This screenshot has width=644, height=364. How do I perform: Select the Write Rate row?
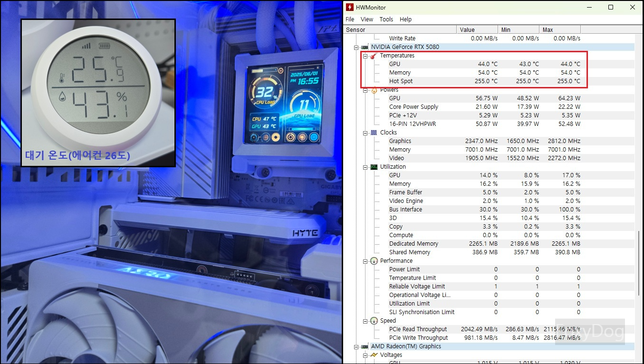pos(489,38)
